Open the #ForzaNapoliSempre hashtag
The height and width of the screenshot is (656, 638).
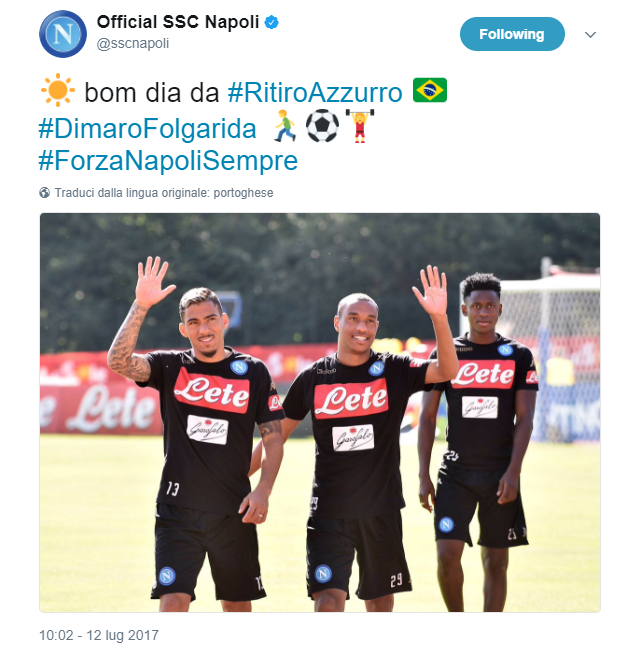click(x=168, y=161)
